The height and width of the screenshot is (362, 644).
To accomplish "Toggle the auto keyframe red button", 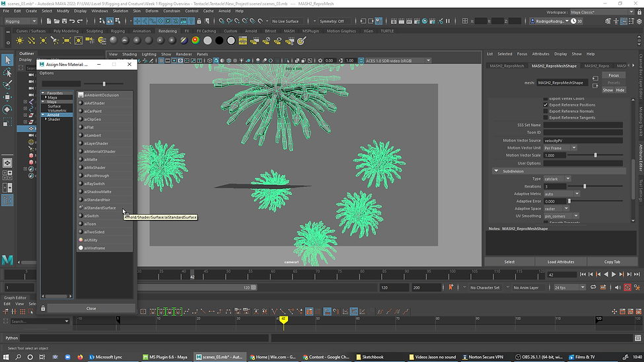I will point(627,287).
